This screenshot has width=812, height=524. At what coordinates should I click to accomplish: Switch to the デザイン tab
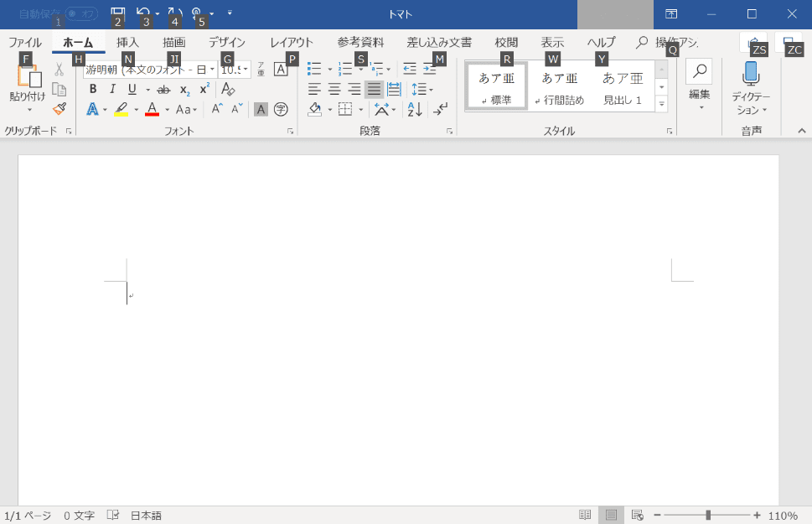(x=227, y=42)
